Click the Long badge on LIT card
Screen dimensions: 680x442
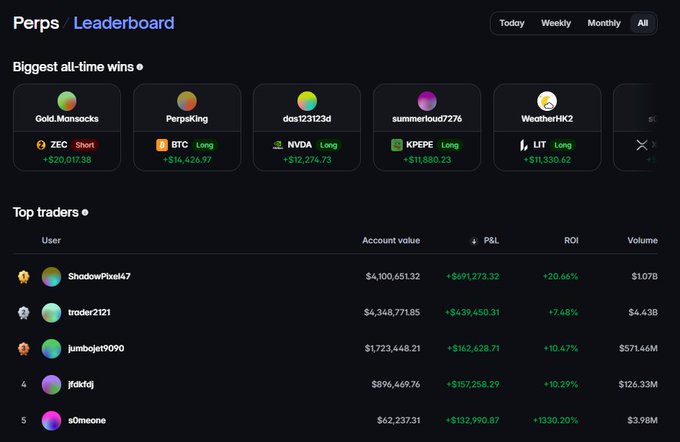point(562,145)
